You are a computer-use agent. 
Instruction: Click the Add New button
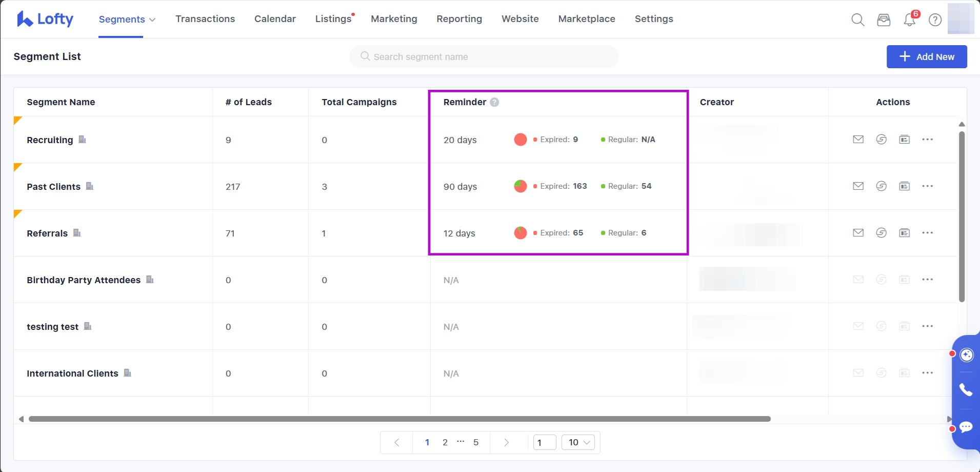click(926, 56)
